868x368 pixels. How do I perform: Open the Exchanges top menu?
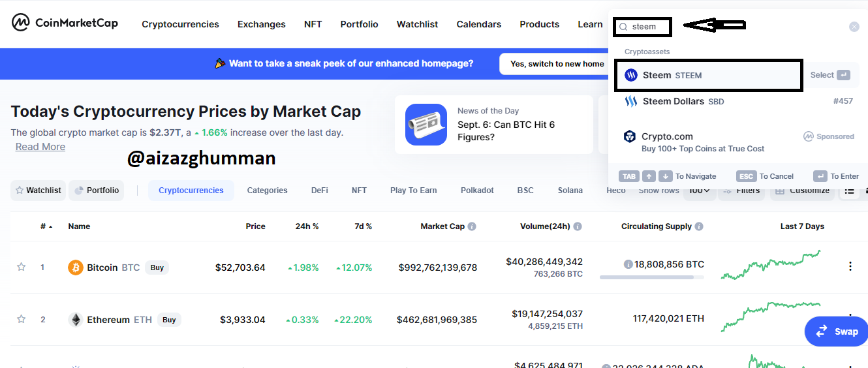(261, 24)
